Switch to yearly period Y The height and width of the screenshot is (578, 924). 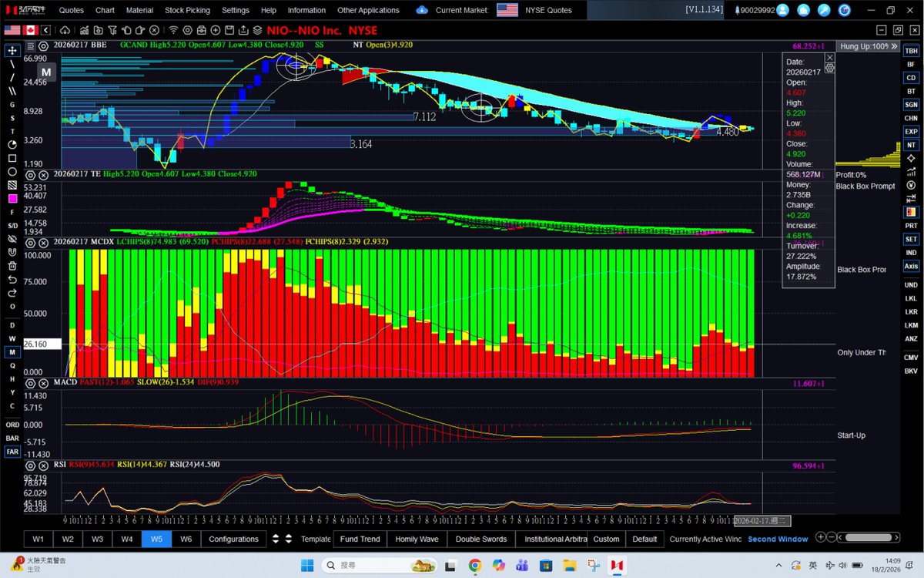pyautogui.click(x=12, y=392)
